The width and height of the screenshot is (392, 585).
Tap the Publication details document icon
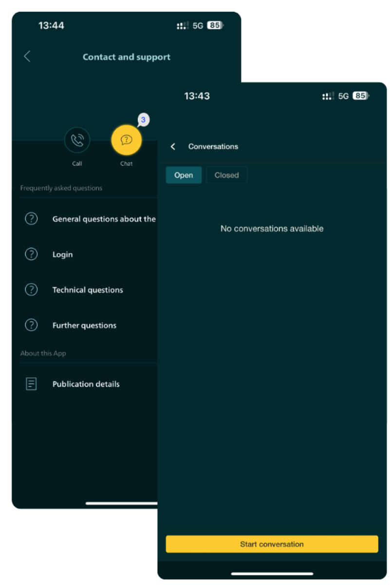[x=31, y=384]
